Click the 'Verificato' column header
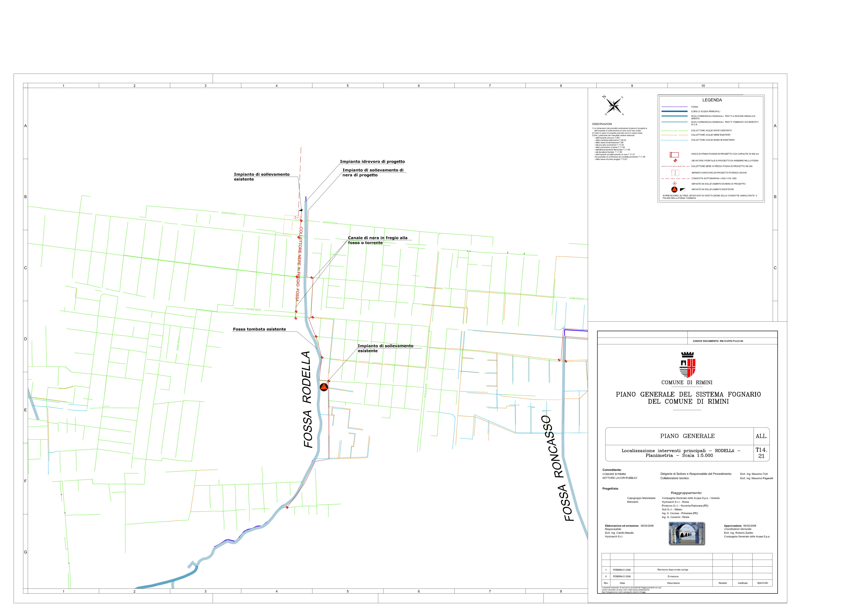 click(742, 583)
